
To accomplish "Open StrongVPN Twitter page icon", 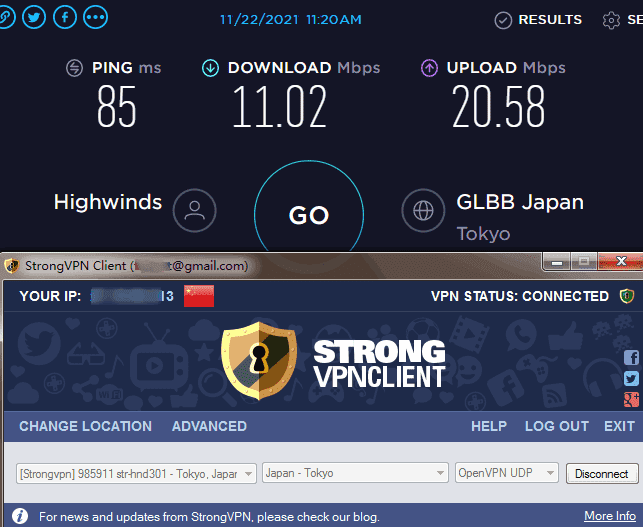I will tap(631, 379).
